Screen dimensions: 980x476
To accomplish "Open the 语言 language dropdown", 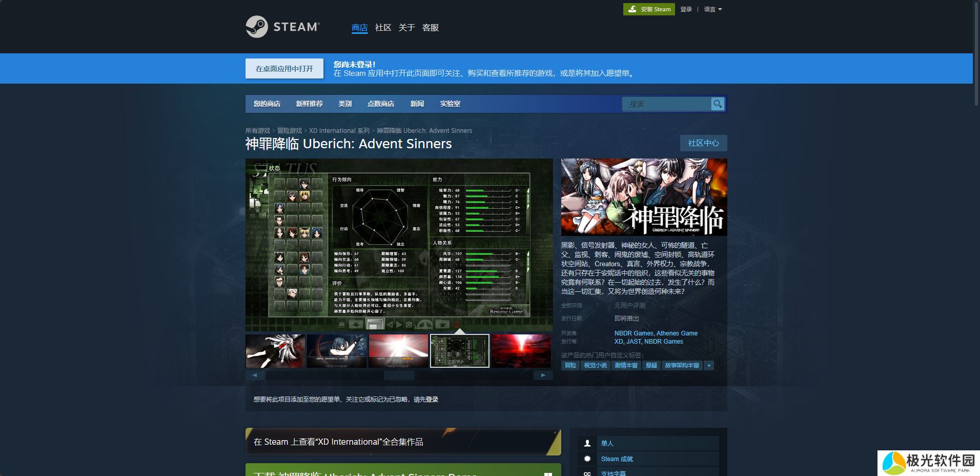I will pos(712,9).
